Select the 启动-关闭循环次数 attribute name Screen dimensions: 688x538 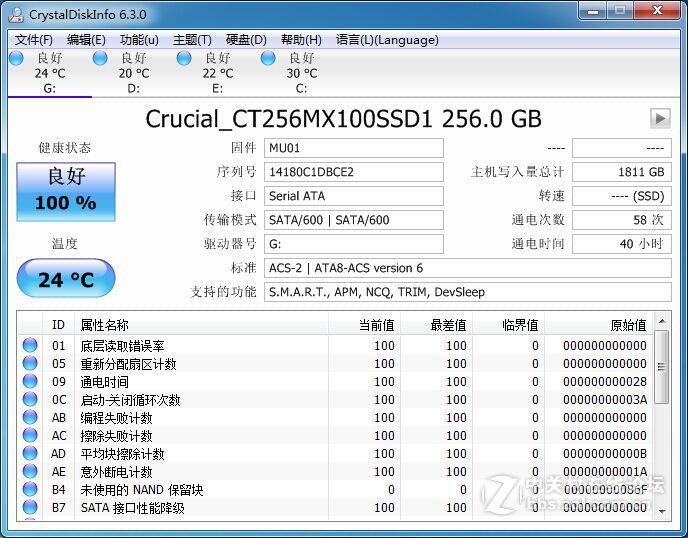[x=130, y=400]
